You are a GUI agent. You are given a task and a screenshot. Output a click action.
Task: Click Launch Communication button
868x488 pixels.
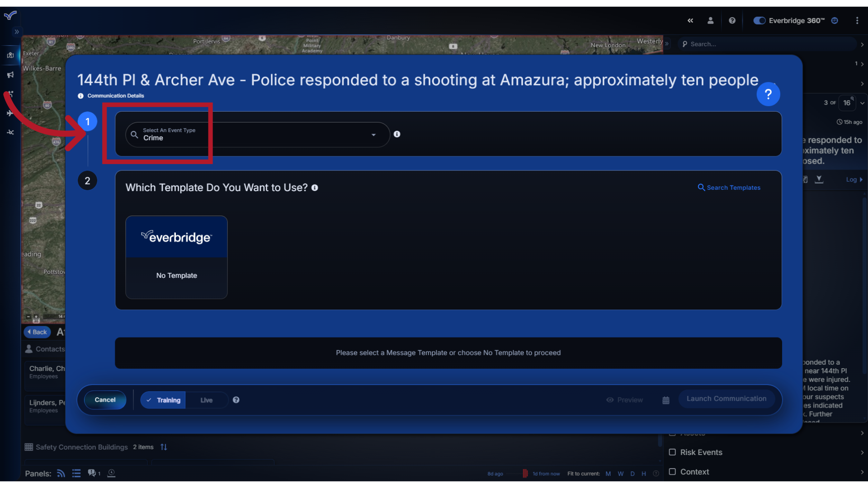click(x=726, y=398)
